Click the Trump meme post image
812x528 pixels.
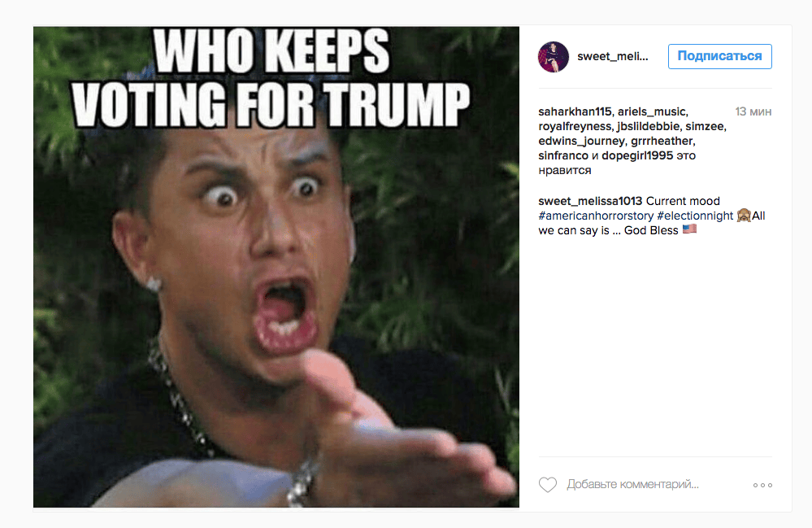tap(276, 267)
